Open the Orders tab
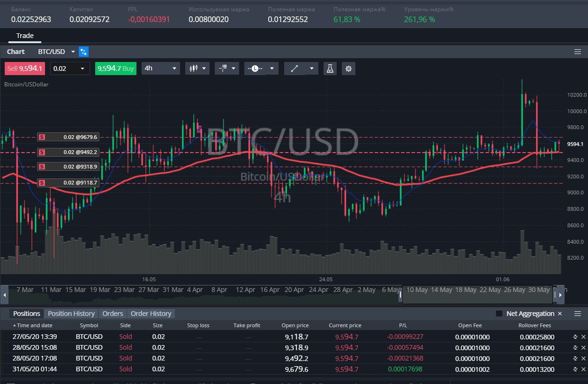The width and height of the screenshot is (588, 384). pyautogui.click(x=113, y=314)
